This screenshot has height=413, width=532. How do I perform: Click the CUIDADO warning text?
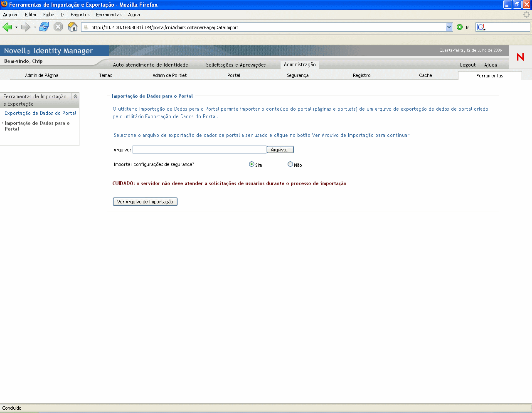[x=229, y=183]
